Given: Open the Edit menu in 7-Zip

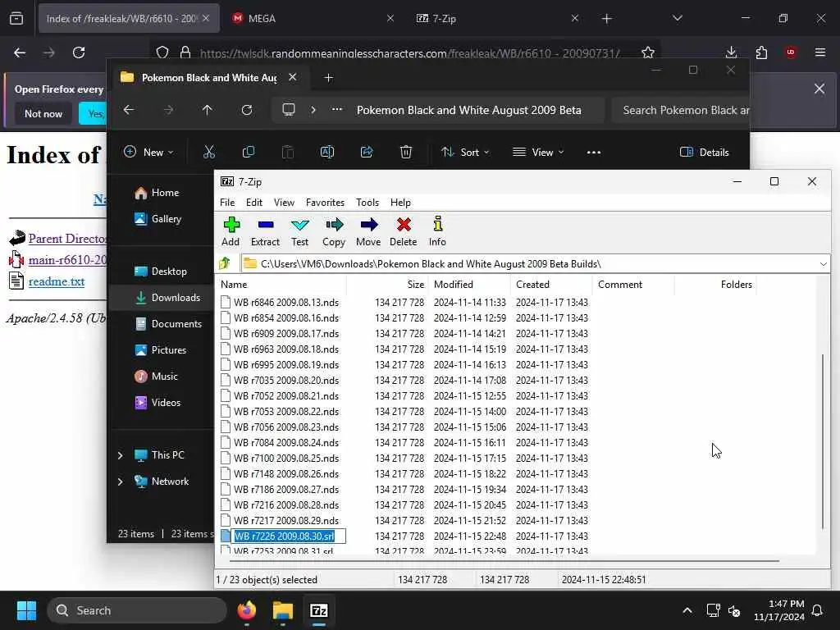Looking at the screenshot, I should point(254,203).
